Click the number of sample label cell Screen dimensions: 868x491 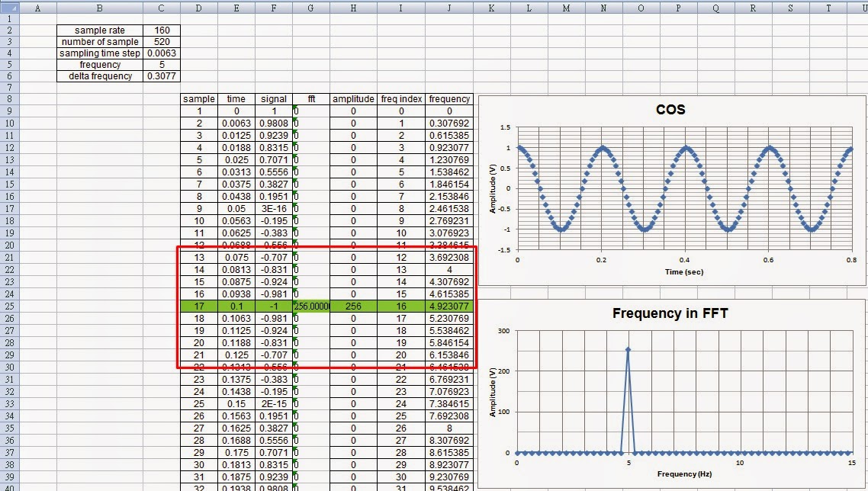coord(99,41)
